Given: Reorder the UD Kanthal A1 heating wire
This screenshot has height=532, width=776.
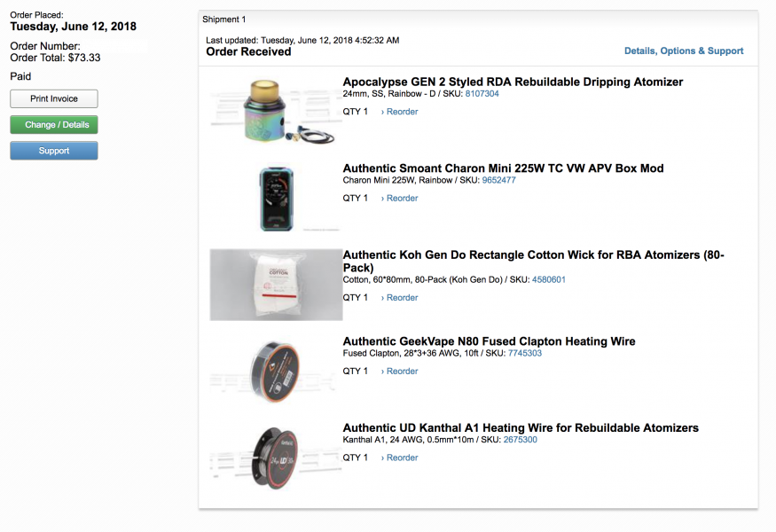Looking at the screenshot, I should 400,458.
